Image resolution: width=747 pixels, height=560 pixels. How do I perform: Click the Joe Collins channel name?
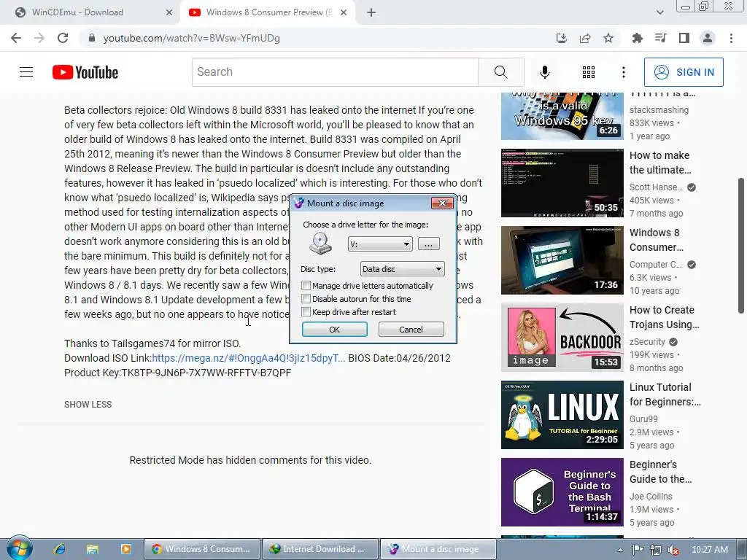[651, 496]
